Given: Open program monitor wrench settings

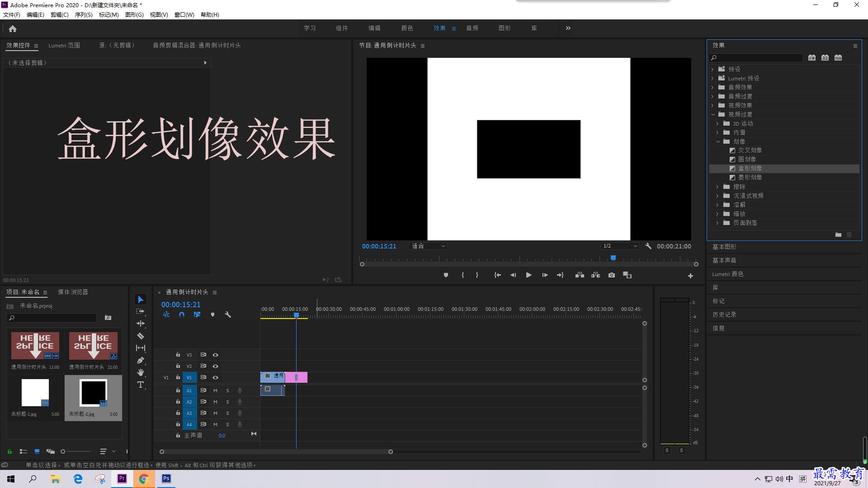Looking at the screenshot, I should point(648,246).
